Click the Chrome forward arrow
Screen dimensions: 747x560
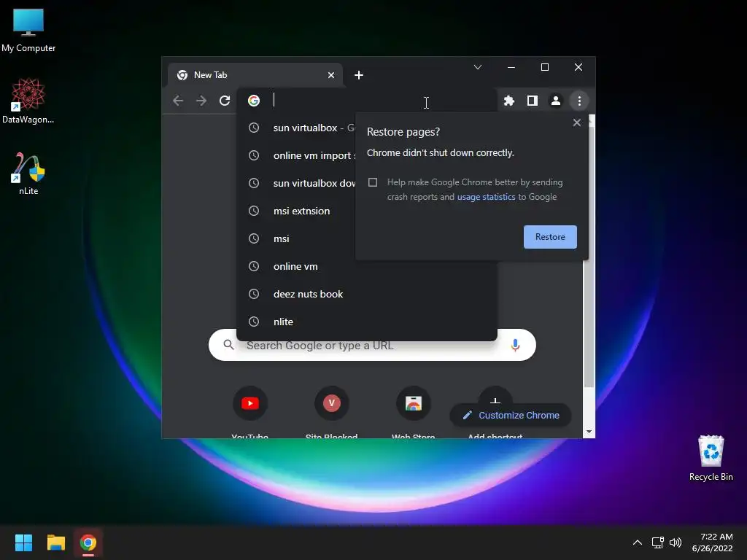click(x=201, y=101)
